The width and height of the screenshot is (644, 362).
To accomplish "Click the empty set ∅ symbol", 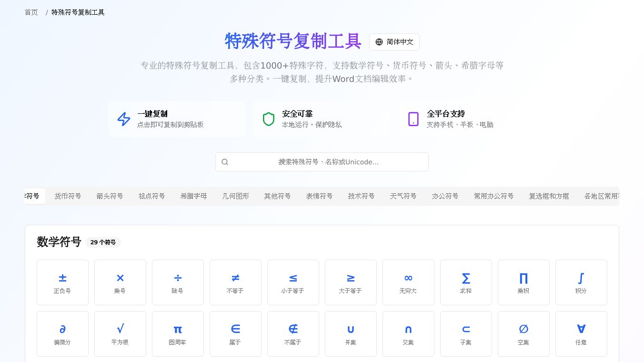I will click(x=523, y=334).
